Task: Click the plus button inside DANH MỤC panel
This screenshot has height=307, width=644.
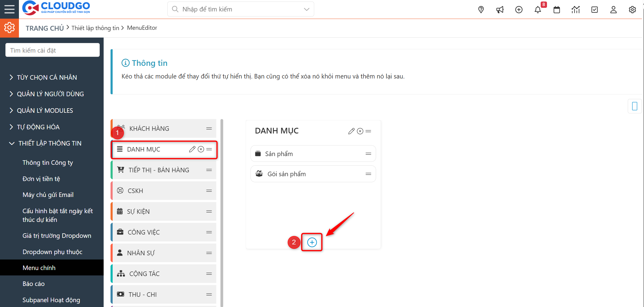Action: click(x=312, y=242)
